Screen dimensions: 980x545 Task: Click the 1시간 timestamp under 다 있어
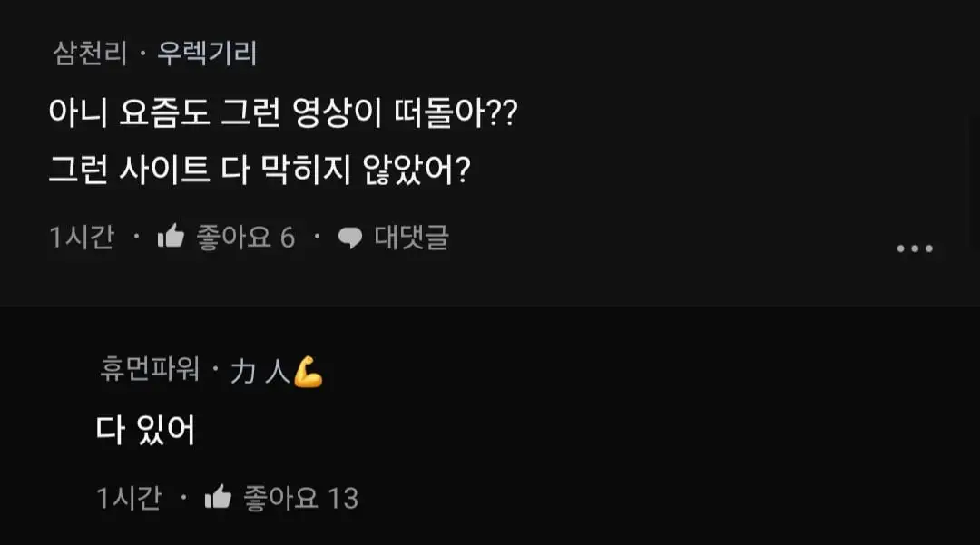point(129,497)
